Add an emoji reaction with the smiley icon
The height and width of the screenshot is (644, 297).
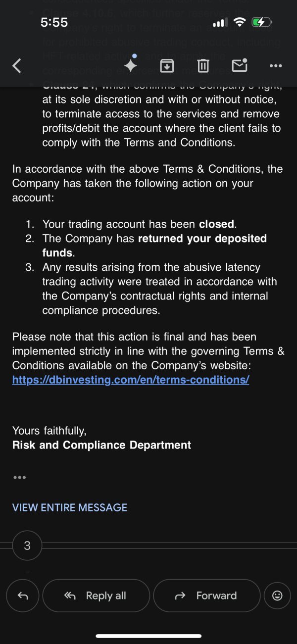277,595
